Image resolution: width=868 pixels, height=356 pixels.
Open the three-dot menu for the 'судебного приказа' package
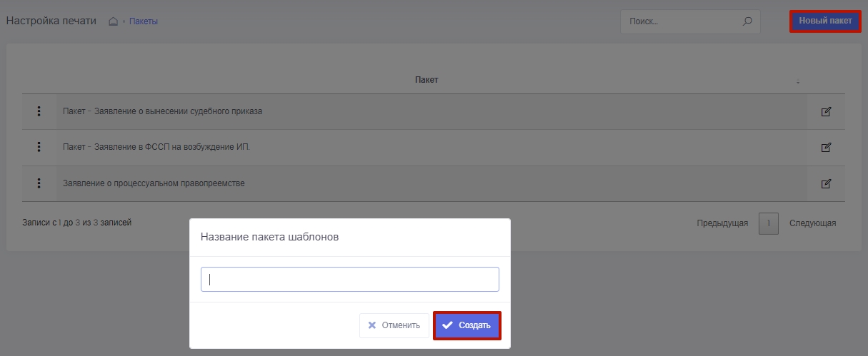(x=39, y=111)
